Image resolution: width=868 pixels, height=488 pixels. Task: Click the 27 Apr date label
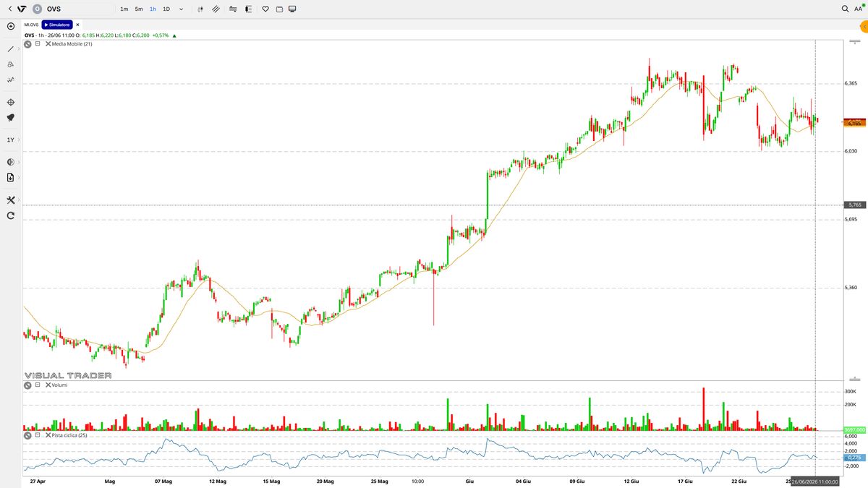38,481
